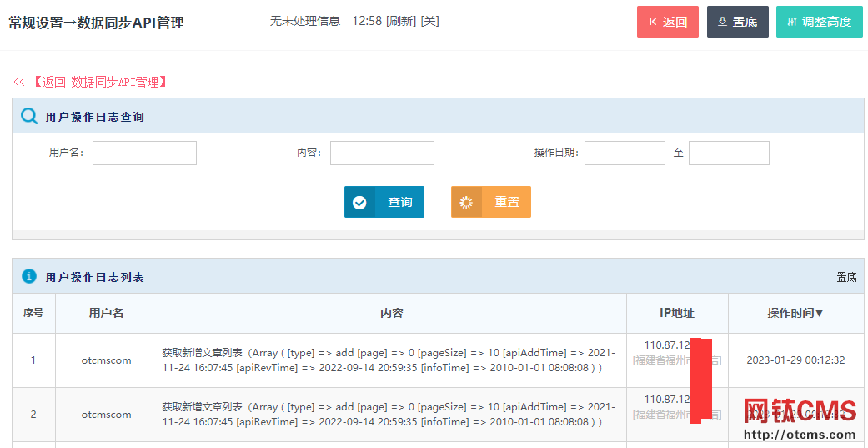Focus the 用户名 input field
Image resolution: width=868 pixels, height=448 pixels.
[144, 154]
